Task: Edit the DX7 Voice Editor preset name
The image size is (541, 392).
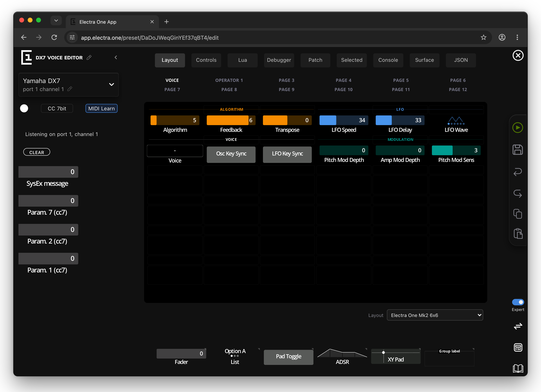Action: point(89,57)
